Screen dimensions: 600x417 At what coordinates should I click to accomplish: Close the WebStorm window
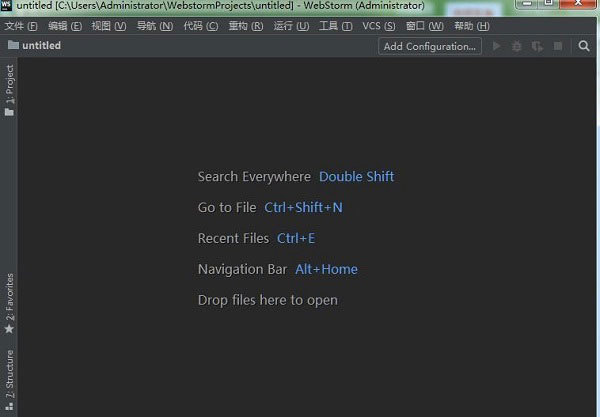(579, 3)
